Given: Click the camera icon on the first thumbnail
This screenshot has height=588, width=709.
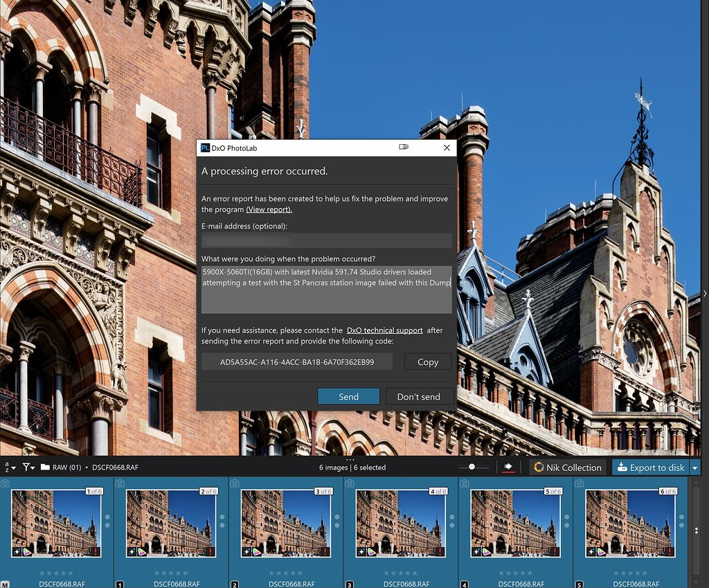Looking at the screenshot, I should click(5, 485).
